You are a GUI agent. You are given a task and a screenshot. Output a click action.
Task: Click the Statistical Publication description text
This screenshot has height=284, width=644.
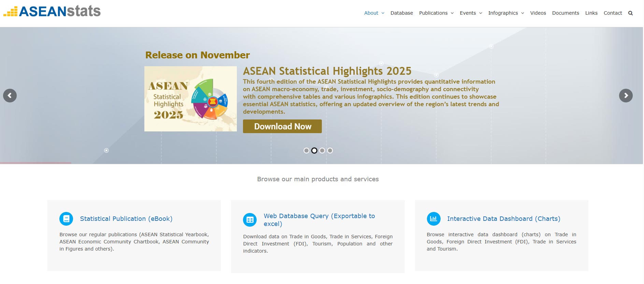pos(134,242)
